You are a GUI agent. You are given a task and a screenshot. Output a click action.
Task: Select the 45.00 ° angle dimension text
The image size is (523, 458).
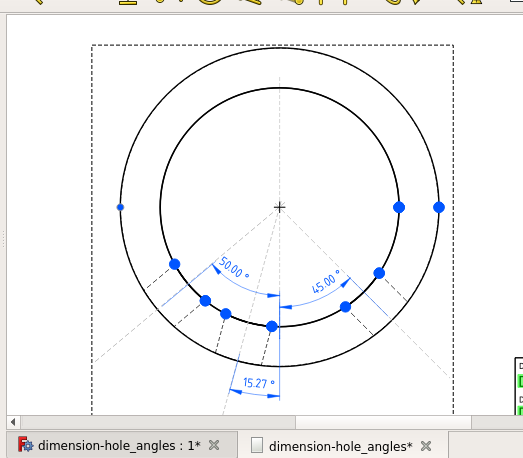click(x=326, y=282)
